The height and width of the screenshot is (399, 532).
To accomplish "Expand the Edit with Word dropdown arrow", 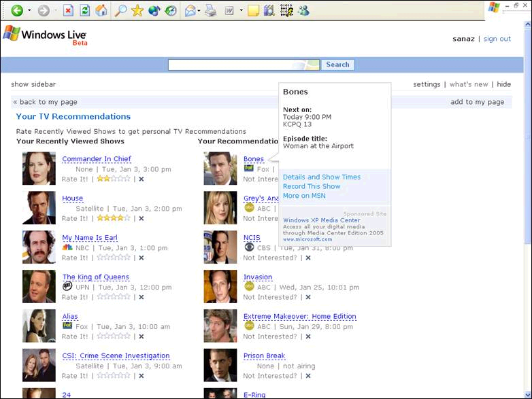I will click(242, 10).
